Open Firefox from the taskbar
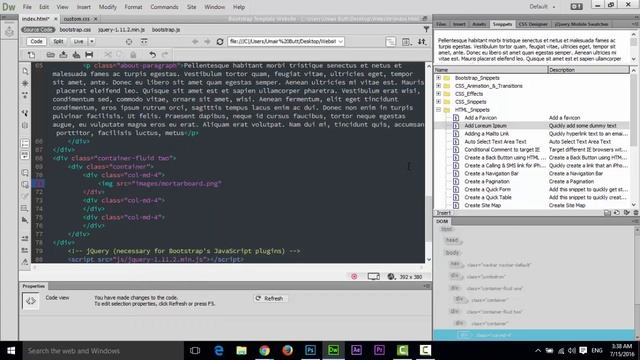This screenshot has width=640, height=360. coord(287,350)
